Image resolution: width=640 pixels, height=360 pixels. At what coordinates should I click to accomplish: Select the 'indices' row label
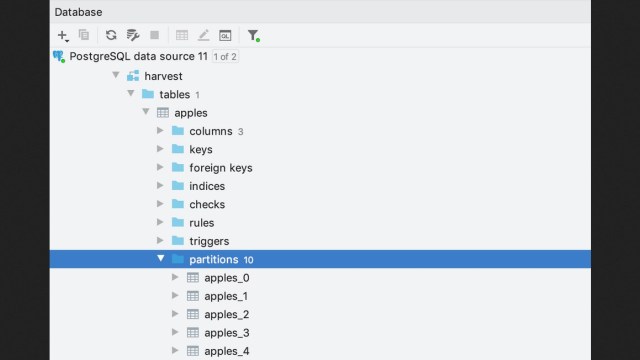click(207, 186)
